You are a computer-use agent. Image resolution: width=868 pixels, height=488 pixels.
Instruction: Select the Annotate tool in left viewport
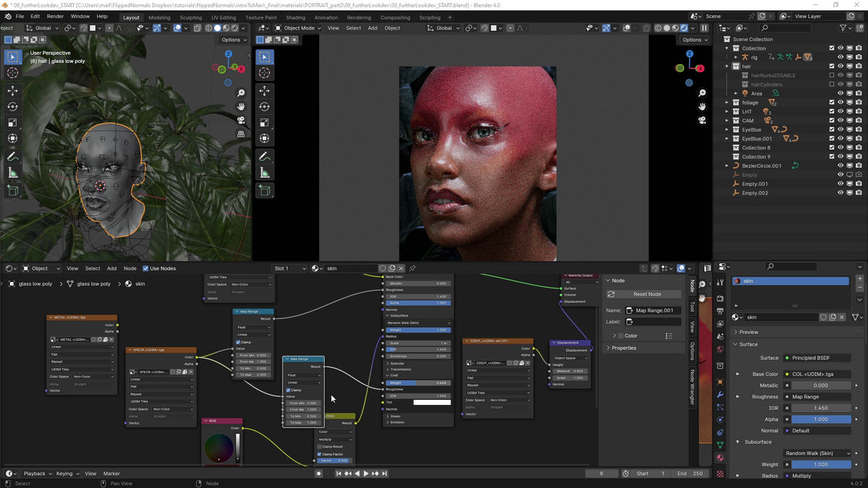pyautogui.click(x=12, y=156)
